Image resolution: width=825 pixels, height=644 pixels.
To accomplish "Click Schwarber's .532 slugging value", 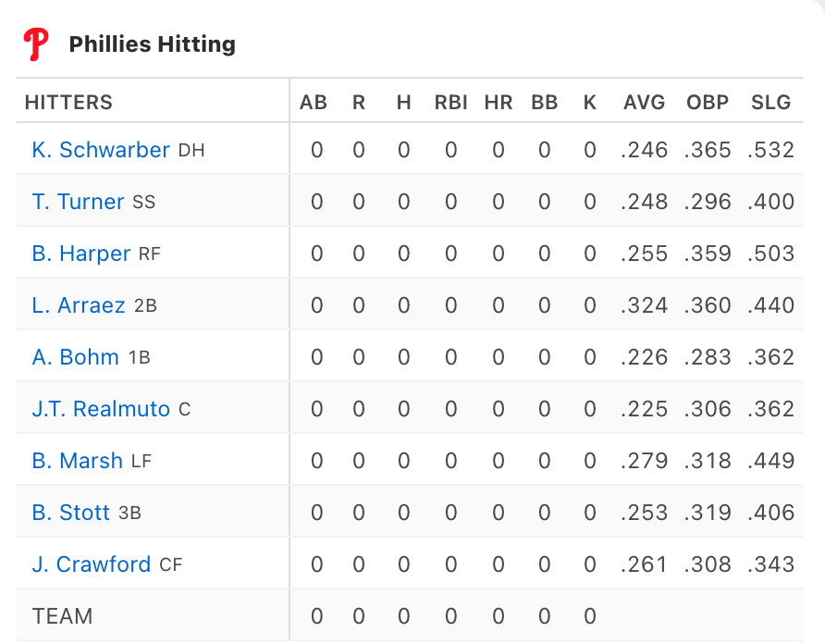I will (x=770, y=150).
